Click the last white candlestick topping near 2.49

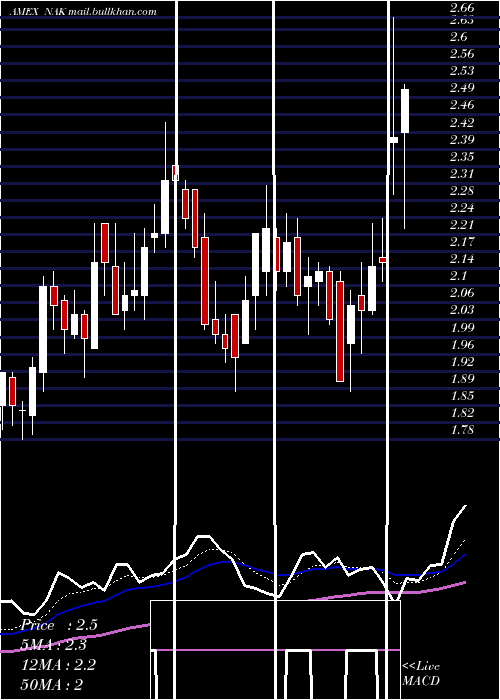(x=405, y=111)
